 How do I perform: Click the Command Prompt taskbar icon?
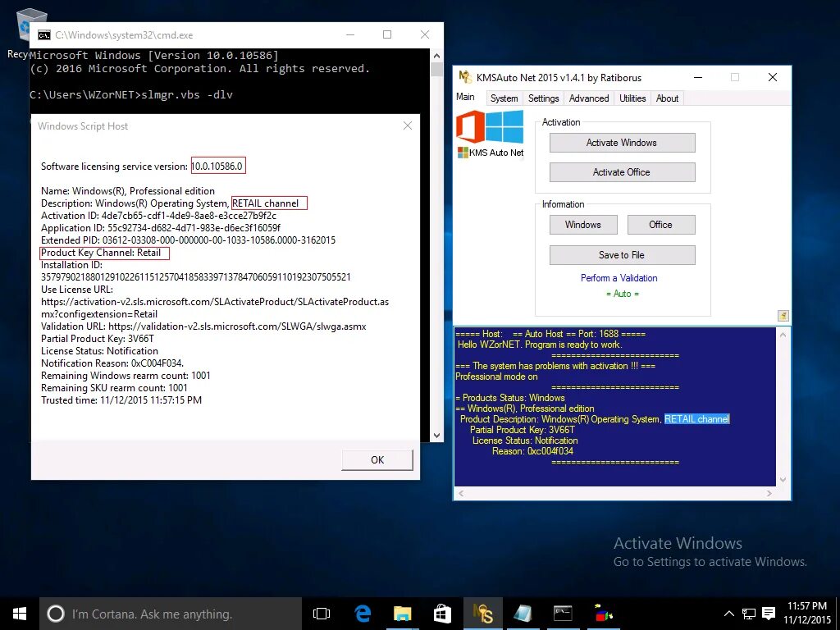(563, 614)
